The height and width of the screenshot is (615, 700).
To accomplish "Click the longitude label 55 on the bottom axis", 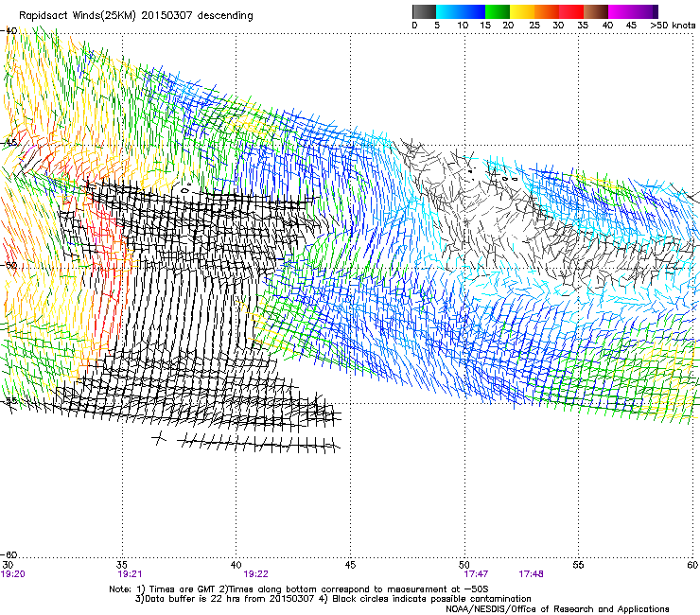I will pos(578,565).
